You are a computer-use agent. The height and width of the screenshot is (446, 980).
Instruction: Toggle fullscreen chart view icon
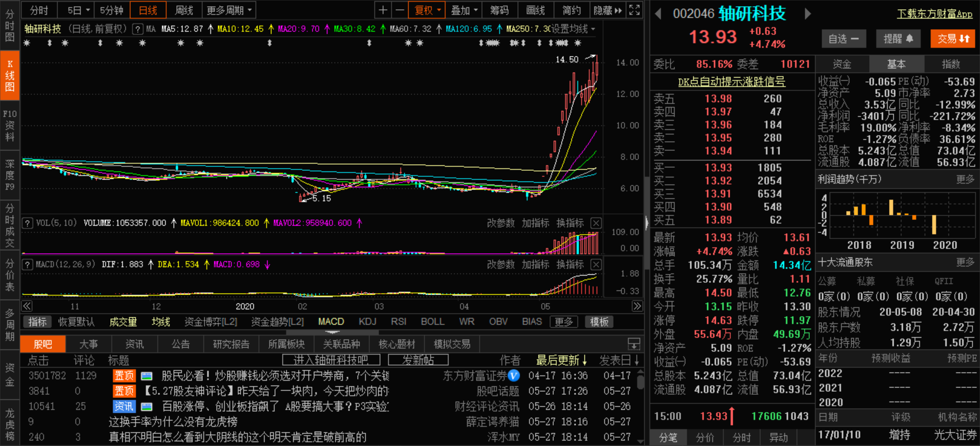tap(634, 10)
